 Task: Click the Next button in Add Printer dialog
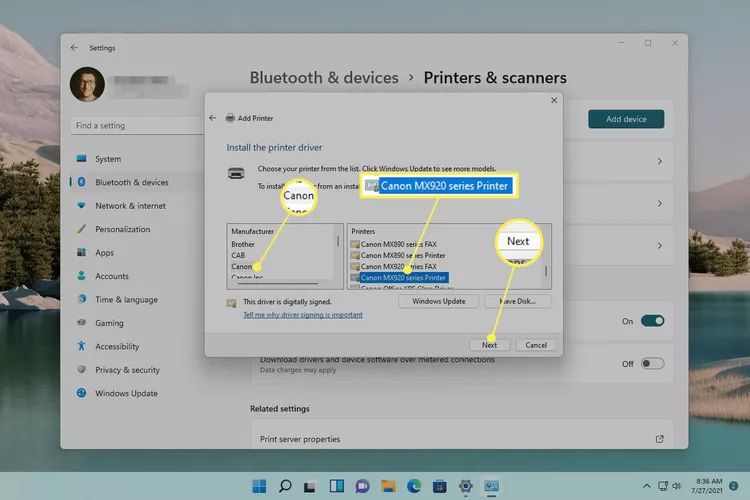coord(489,344)
